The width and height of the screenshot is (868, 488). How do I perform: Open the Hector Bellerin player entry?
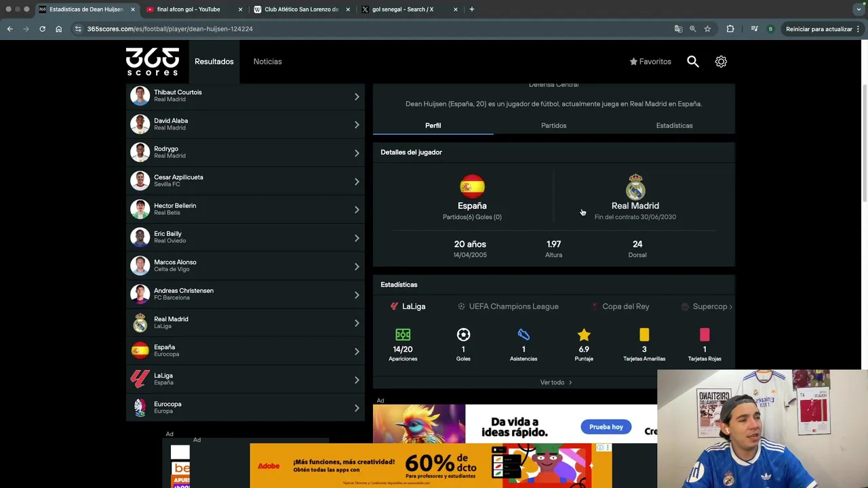point(245,209)
